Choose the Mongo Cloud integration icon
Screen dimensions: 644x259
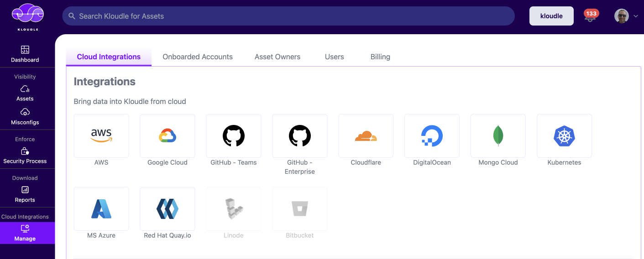tap(498, 136)
